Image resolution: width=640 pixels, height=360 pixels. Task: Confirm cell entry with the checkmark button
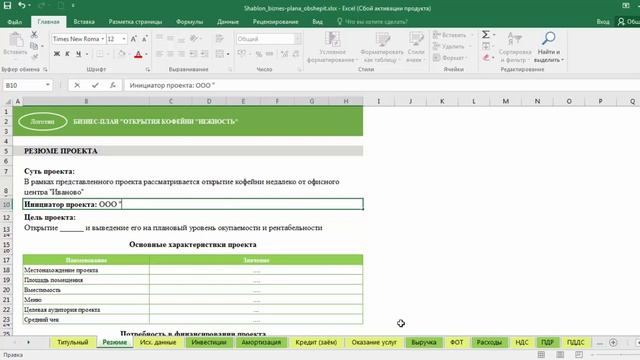tap(95, 85)
